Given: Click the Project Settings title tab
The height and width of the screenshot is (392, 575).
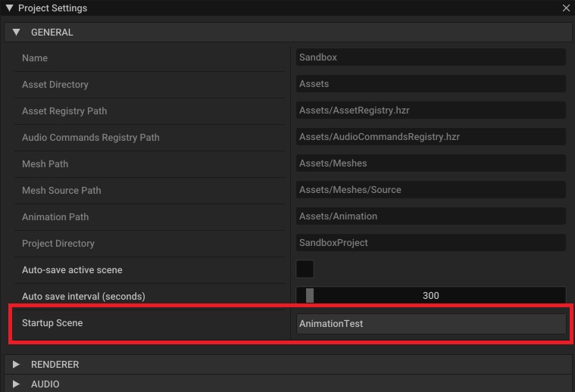Looking at the screenshot, I should (52, 8).
